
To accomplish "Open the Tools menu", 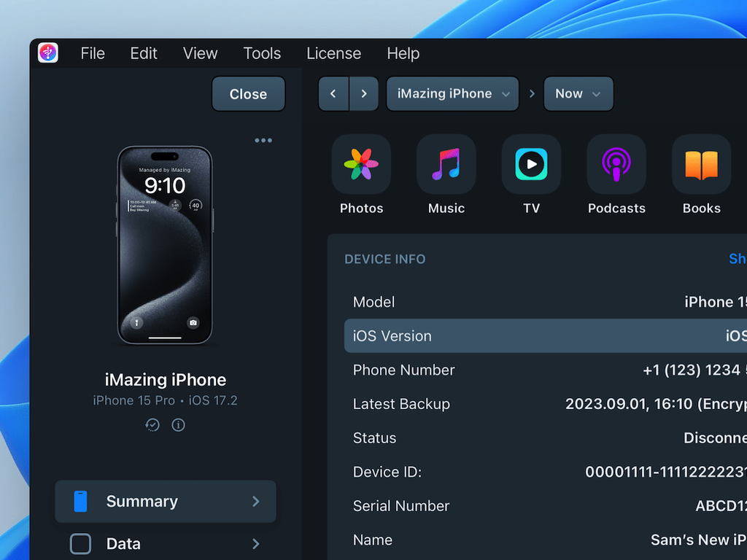I will click(262, 53).
